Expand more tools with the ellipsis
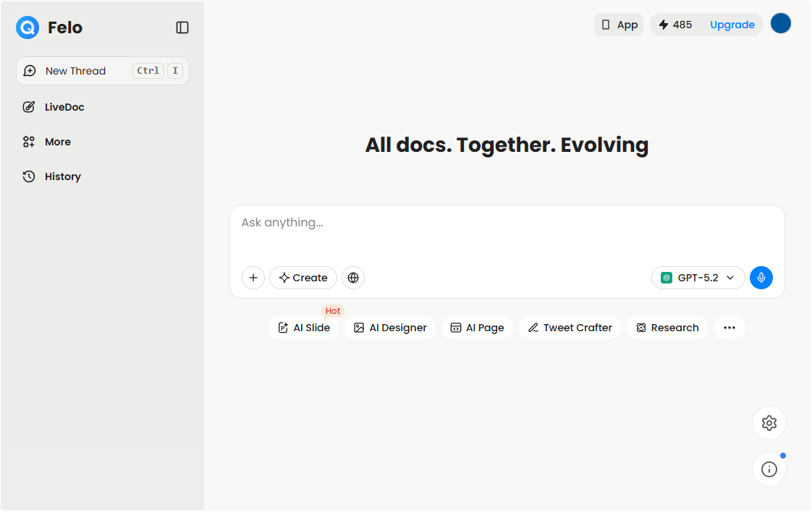Image resolution: width=812 pixels, height=512 pixels. [729, 328]
